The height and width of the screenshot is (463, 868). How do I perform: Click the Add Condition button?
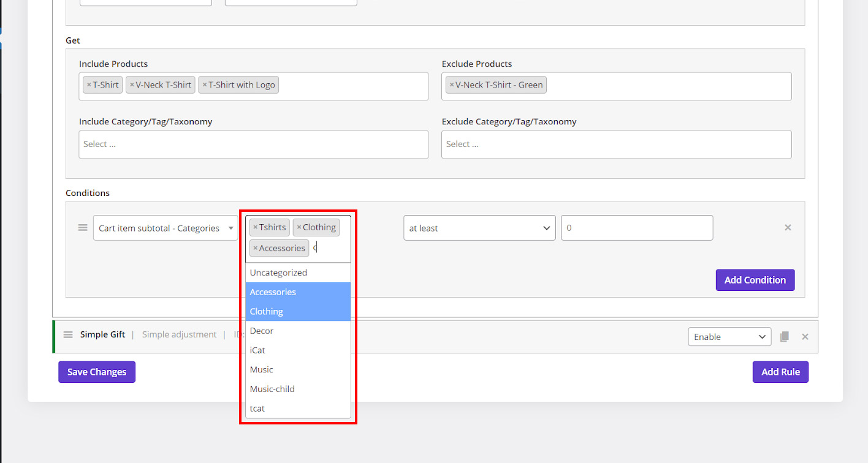click(x=755, y=280)
